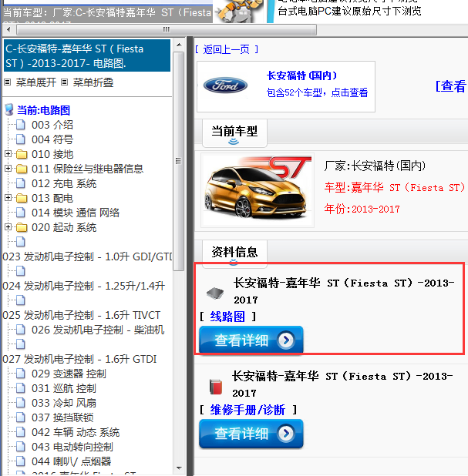
Task: Open the 004 符号 document icon
Action: pos(21,139)
